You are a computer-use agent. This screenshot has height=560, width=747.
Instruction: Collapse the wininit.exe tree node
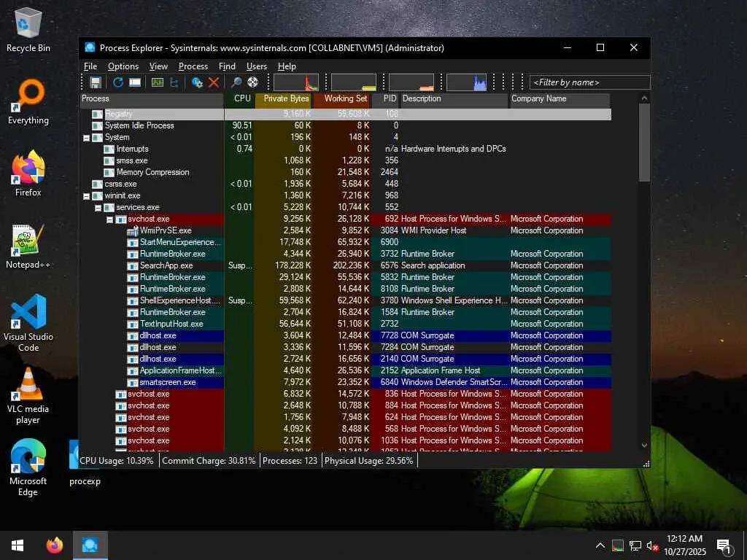click(86, 196)
